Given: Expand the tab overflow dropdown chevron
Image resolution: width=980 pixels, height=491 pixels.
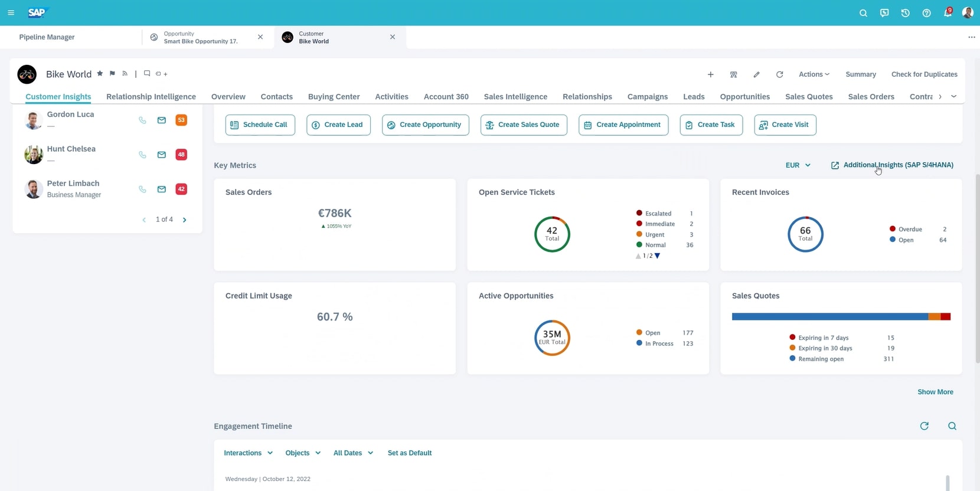Looking at the screenshot, I should pos(954,96).
